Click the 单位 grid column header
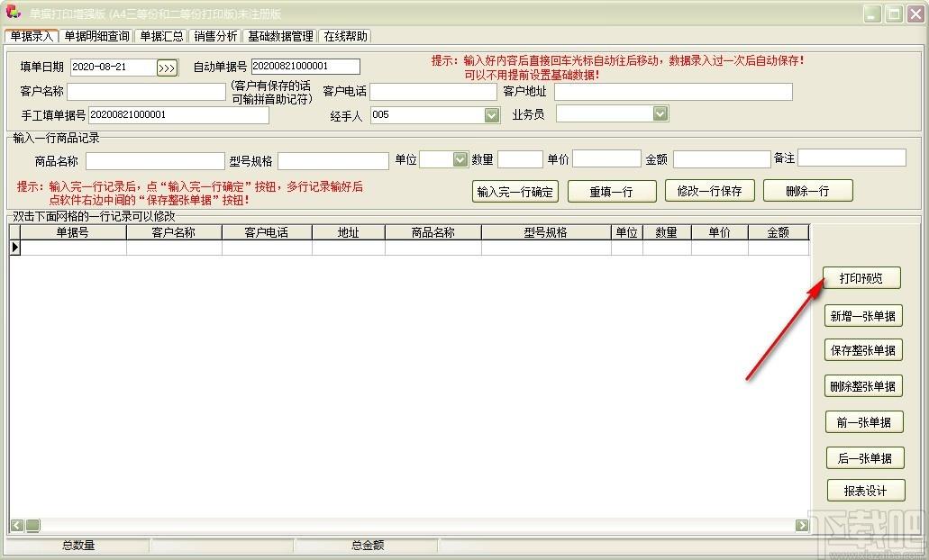The image size is (929, 560). [627, 232]
